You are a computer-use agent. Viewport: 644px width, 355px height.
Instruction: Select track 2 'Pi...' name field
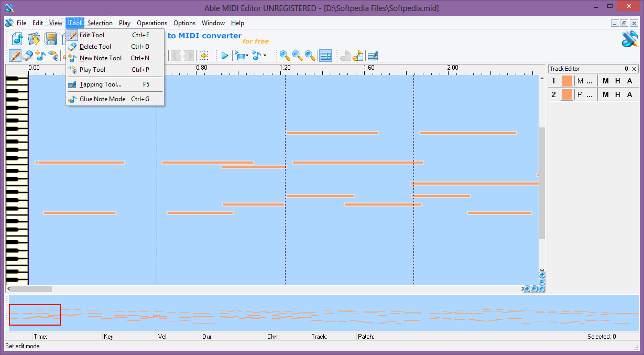coord(585,94)
